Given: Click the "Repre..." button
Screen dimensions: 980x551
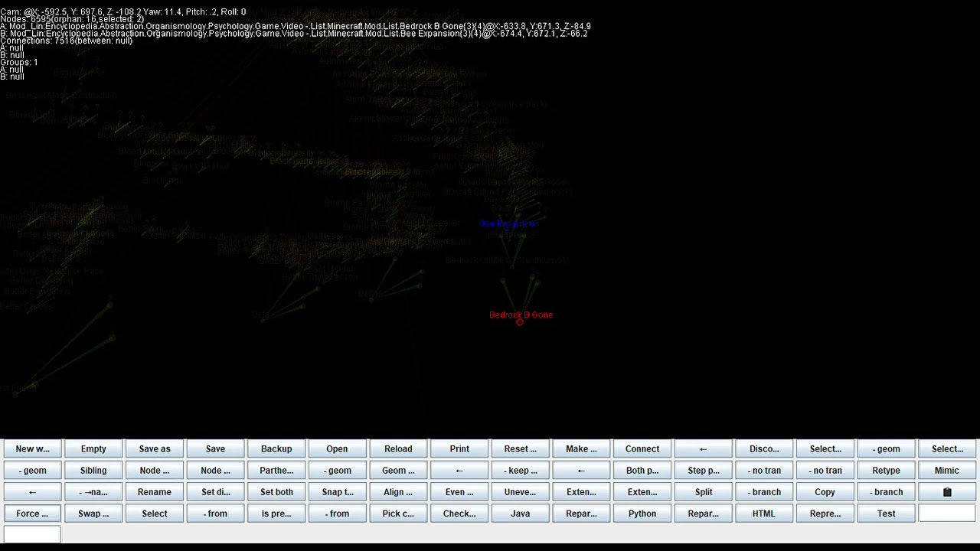Looking at the screenshot, I should pyautogui.click(x=825, y=514).
